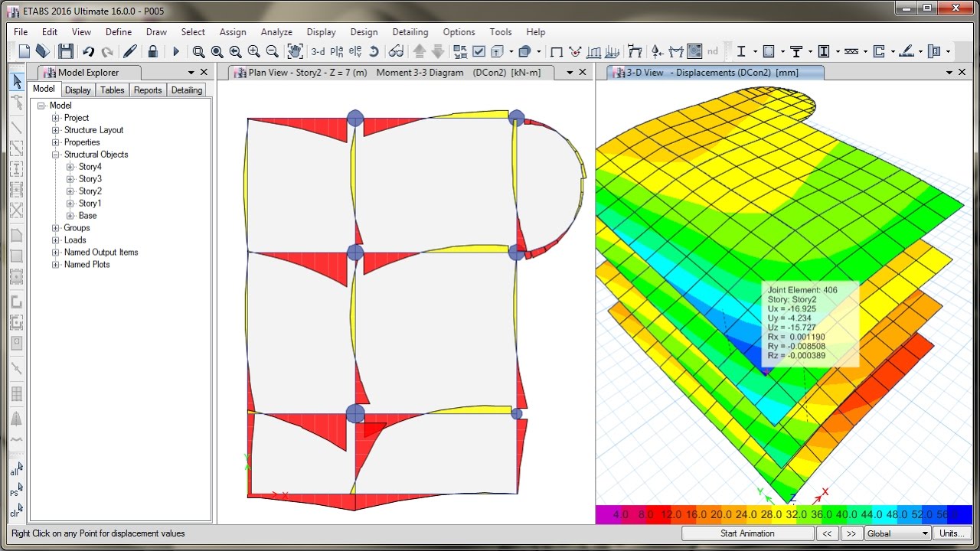Open the C-shape section dropdown arrow

coord(893,51)
